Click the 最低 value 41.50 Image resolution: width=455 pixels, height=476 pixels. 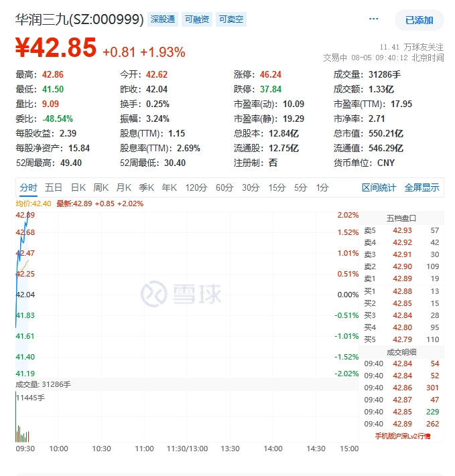(53, 89)
